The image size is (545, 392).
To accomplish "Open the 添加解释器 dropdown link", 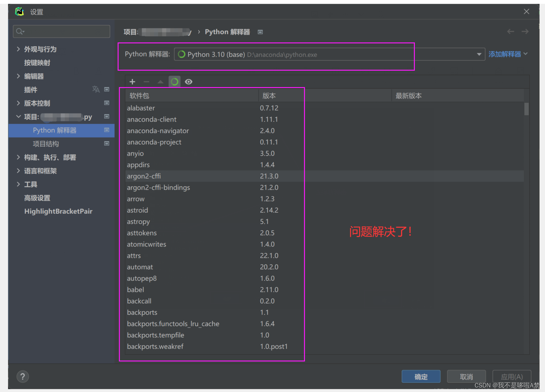I will tap(508, 54).
